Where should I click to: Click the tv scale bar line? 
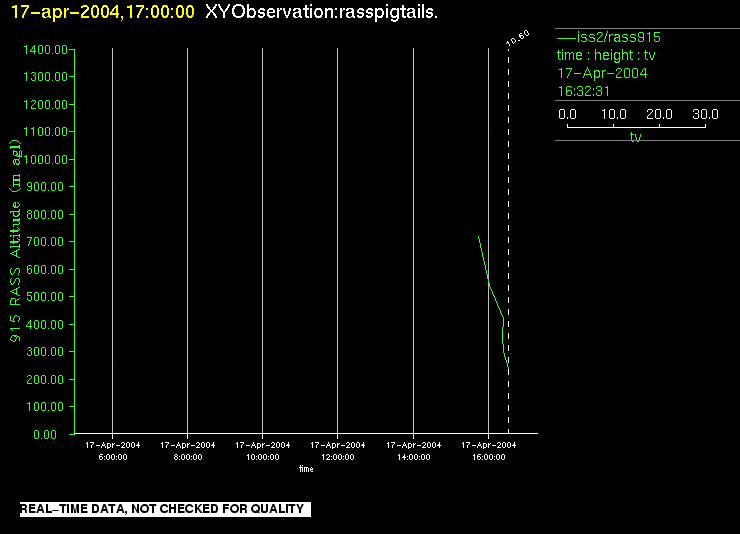click(x=636, y=127)
